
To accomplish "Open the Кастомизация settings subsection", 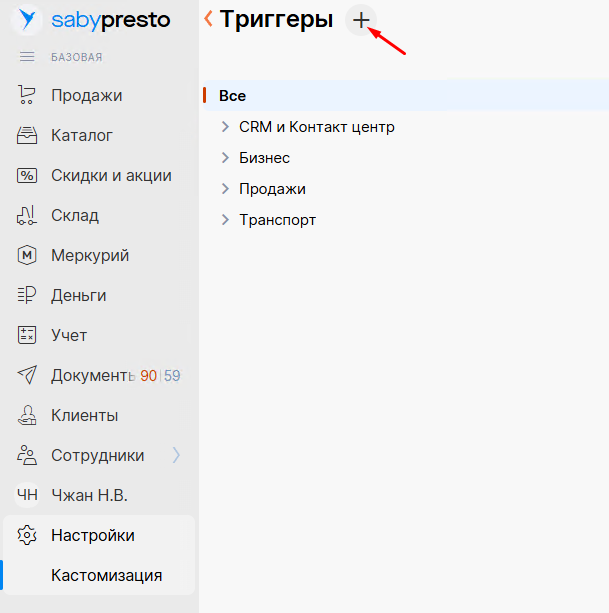I will pos(106,576).
